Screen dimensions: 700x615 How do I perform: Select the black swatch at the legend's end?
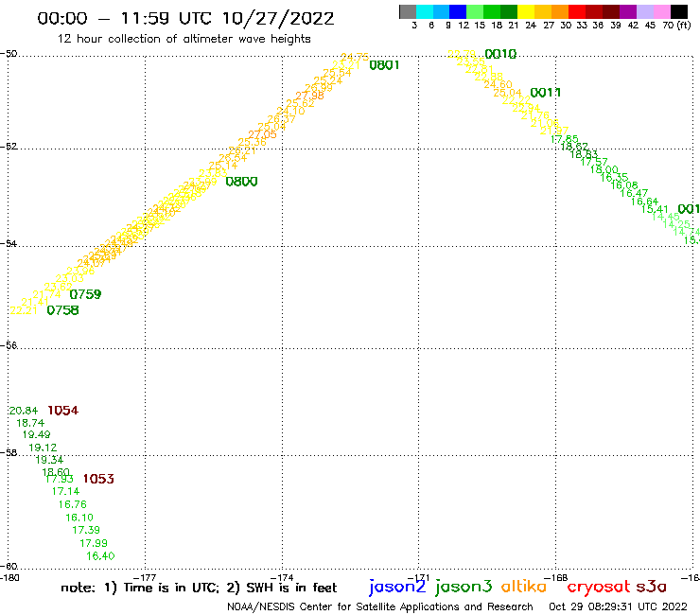coord(678,11)
